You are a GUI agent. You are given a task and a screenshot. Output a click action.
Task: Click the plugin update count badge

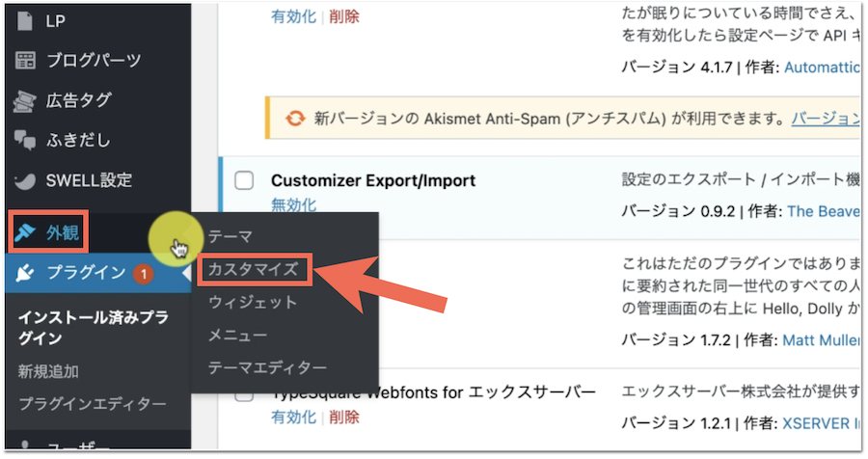click(143, 274)
